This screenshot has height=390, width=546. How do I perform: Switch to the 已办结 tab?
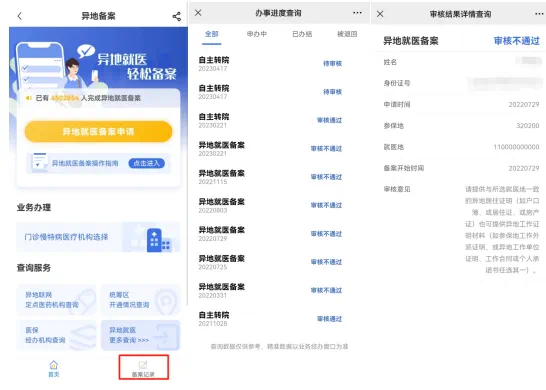pos(302,34)
